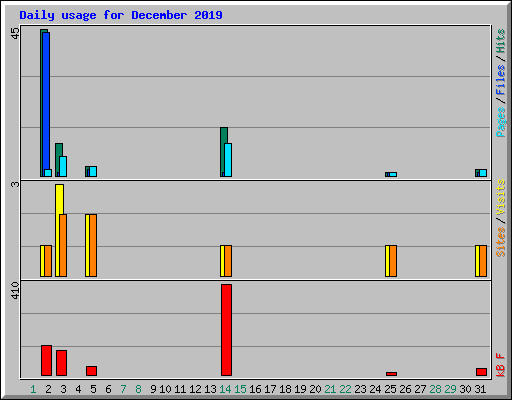The width and height of the screenshot is (512, 400).
Task: Select the tall red KB bar for day 14
Action: [226, 330]
